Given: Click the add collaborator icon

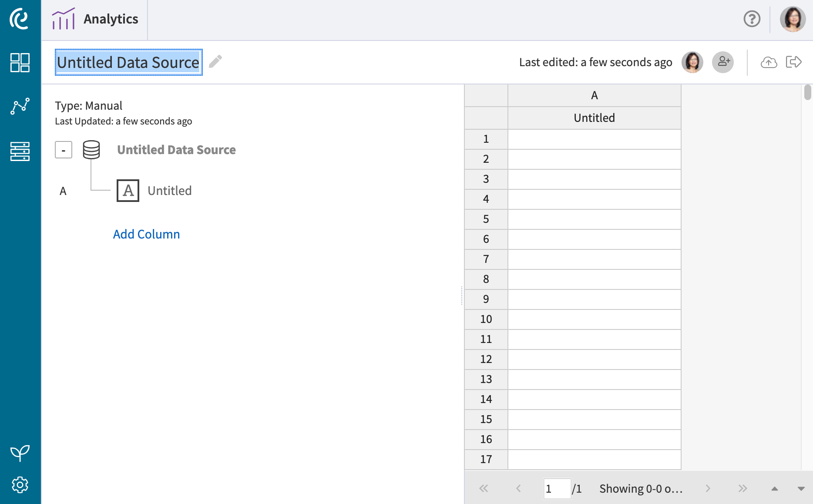Looking at the screenshot, I should 723,62.
